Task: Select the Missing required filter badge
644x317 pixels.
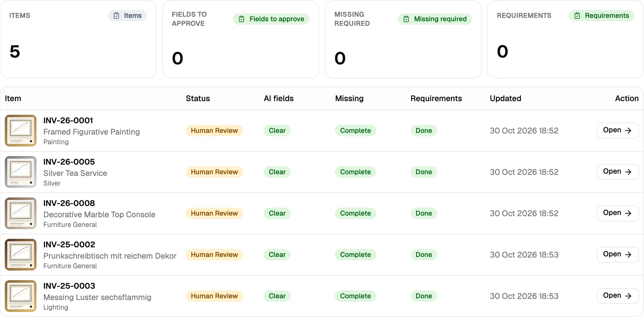Action: pyautogui.click(x=435, y=19)
